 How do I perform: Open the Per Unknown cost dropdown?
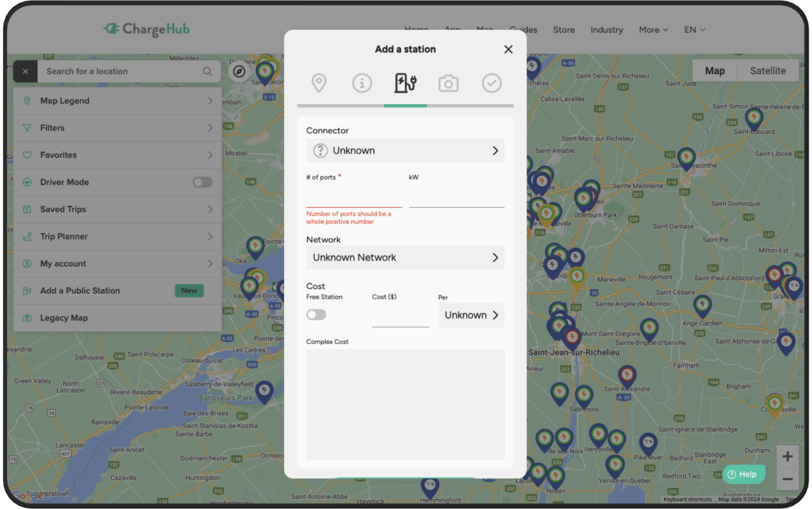pyautogui.click(x=471, y=315)
